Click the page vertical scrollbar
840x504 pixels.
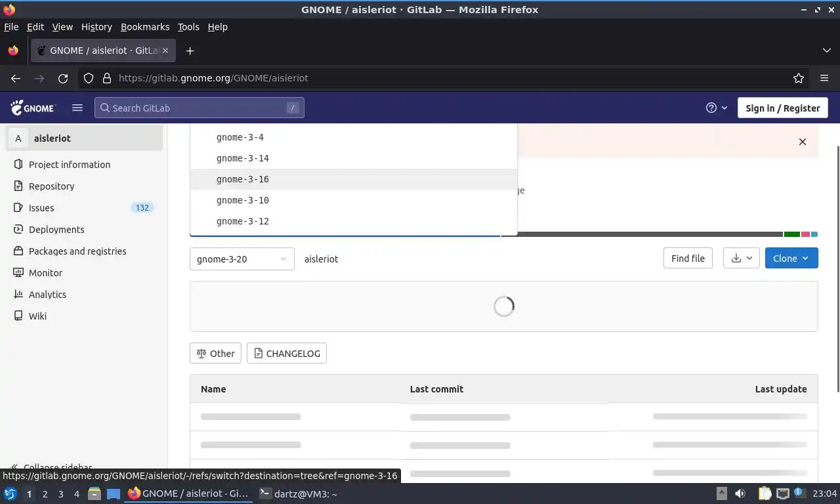837,269
